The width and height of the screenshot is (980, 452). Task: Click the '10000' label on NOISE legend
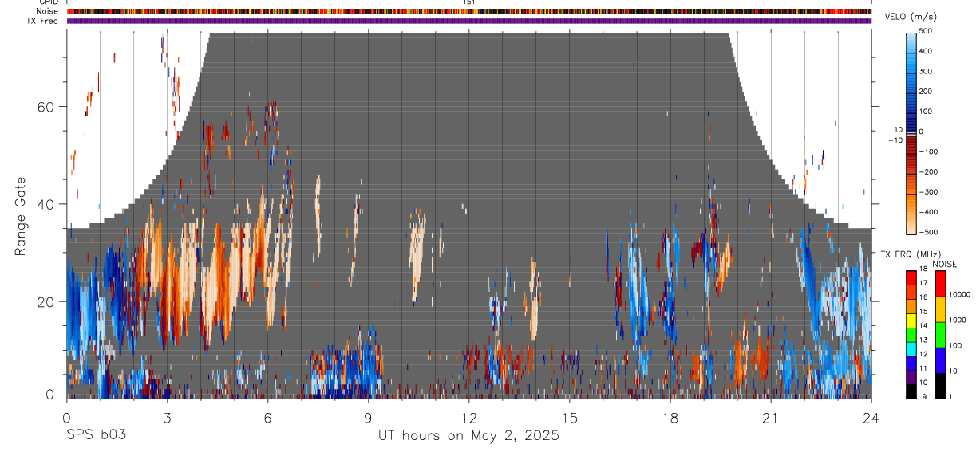[960, 294]
